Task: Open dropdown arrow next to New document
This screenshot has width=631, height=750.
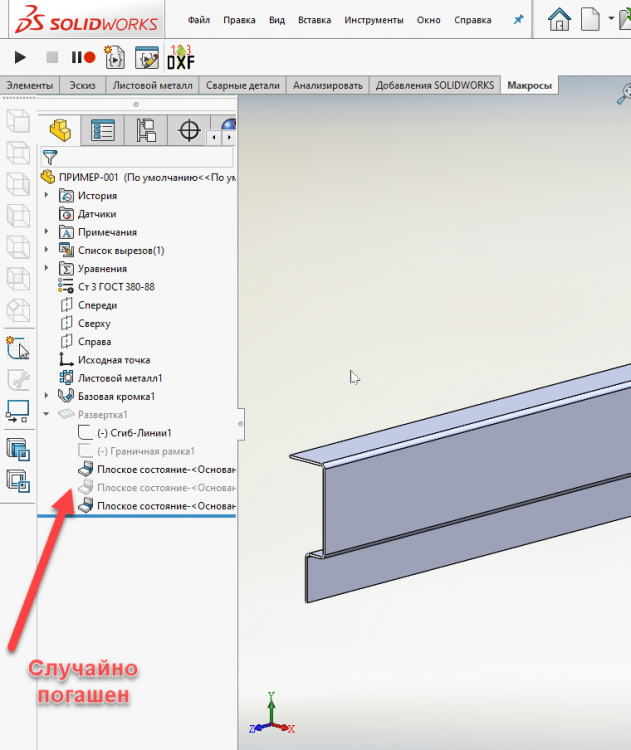Action: tap(611, 19)
